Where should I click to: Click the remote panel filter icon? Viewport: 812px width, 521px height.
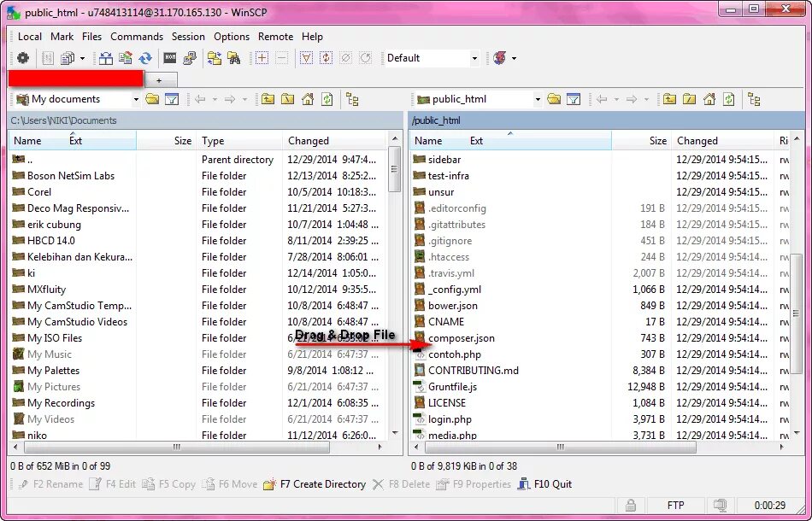coord(574,99)
